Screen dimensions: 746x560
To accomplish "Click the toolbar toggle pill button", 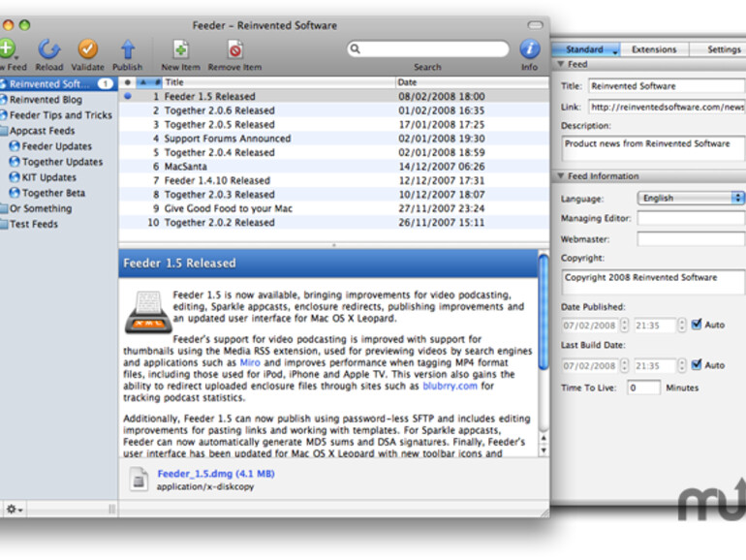I will 535,25.
